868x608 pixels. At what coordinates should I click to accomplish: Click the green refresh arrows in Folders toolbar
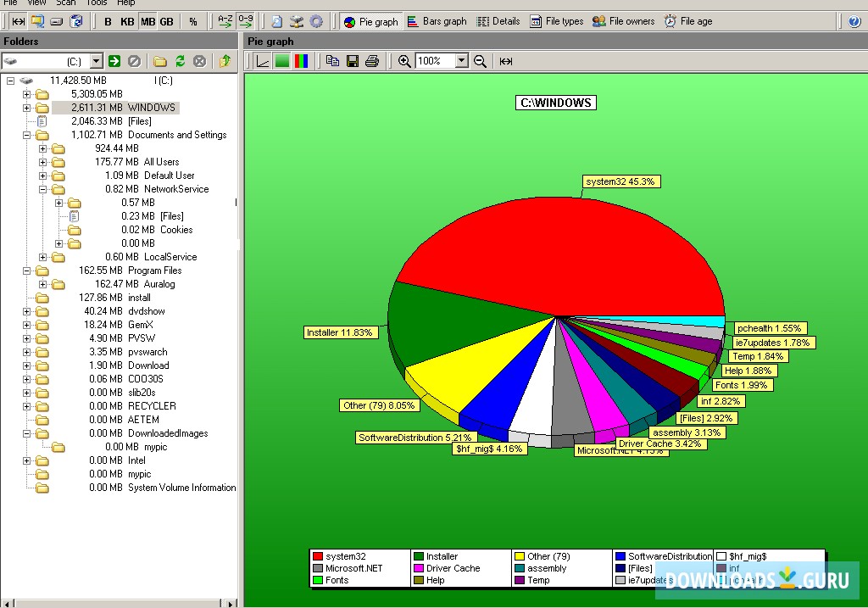coord(180,61)
